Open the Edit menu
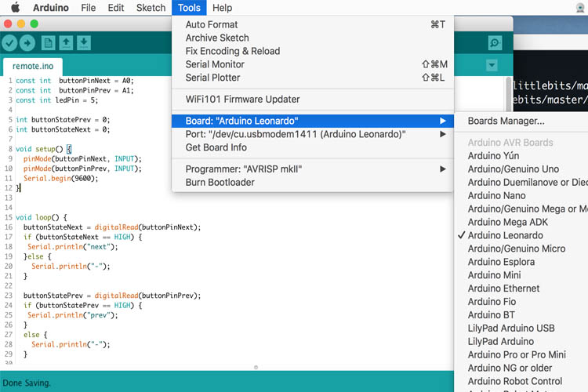Viewport: 588px width, 392px height. [x=116, y=8]
